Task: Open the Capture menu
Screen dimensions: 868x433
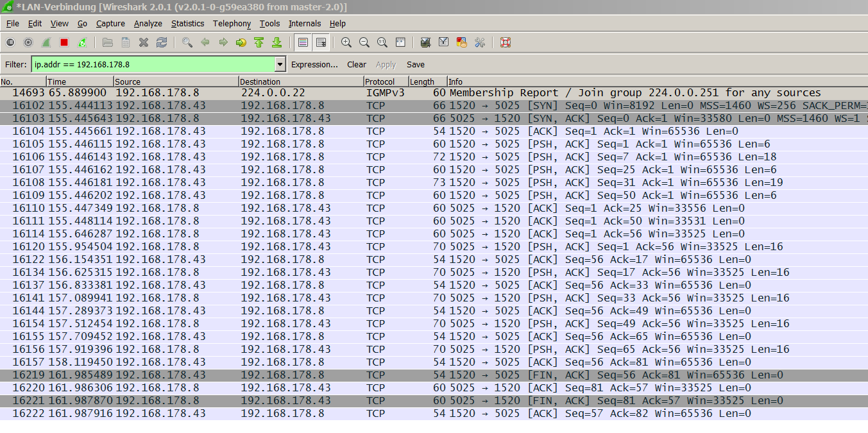Action: (x=110, y=24)
